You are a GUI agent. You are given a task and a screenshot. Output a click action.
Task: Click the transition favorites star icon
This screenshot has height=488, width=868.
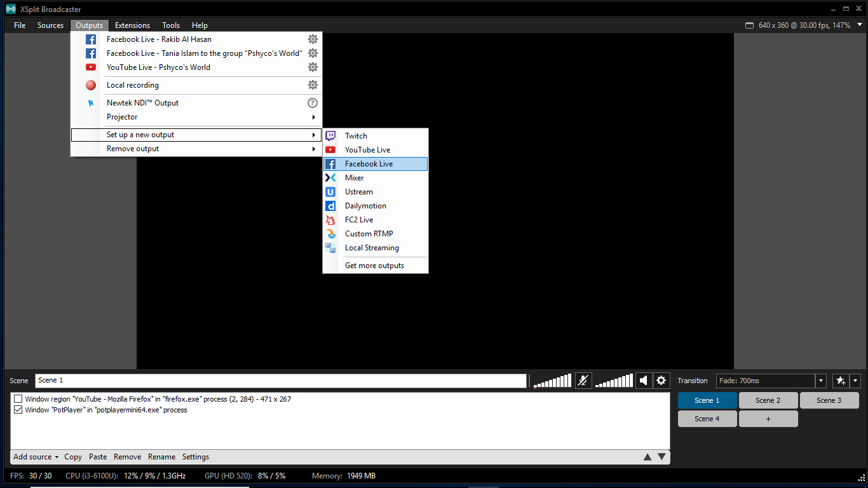point(841,381)
